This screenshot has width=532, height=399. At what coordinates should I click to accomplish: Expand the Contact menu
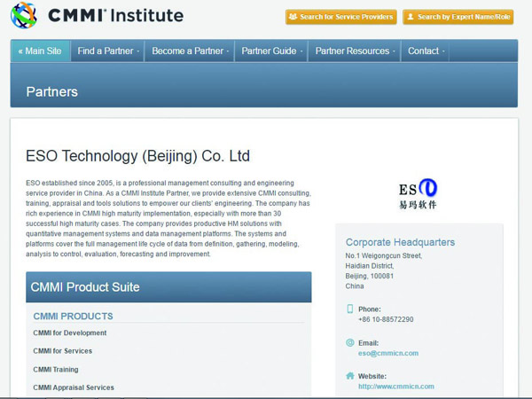(426, 51)
